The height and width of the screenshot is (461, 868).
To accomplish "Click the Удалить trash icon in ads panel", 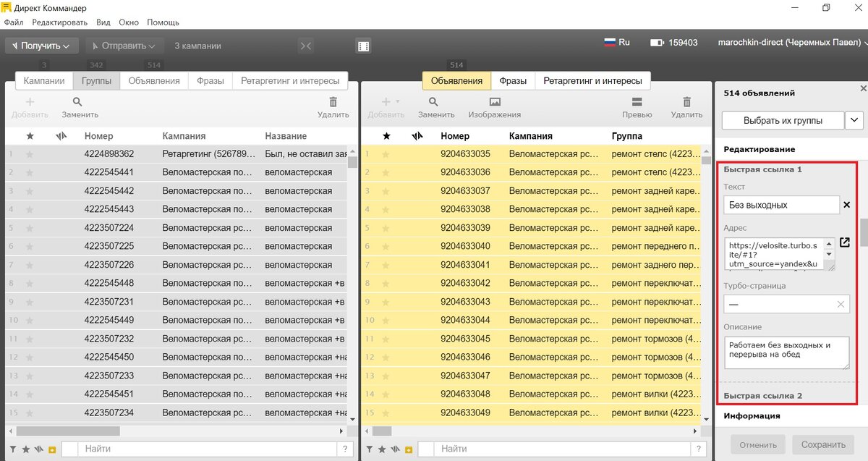I will click(x=686, y=102).
